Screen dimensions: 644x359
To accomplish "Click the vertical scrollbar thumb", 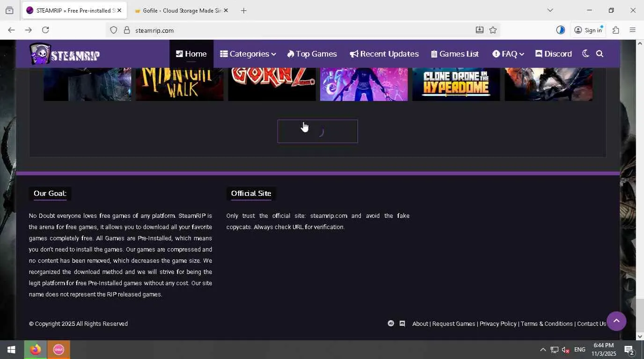I will [x=640, y=315].
